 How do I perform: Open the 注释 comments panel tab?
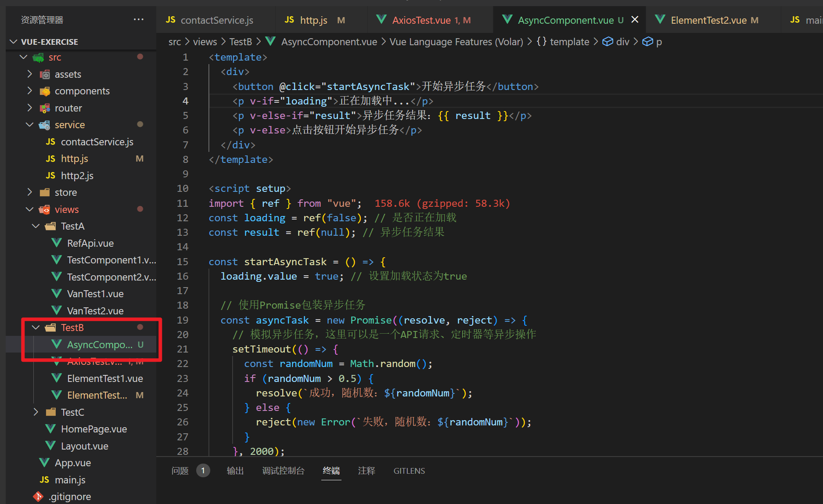coord(367,471)
